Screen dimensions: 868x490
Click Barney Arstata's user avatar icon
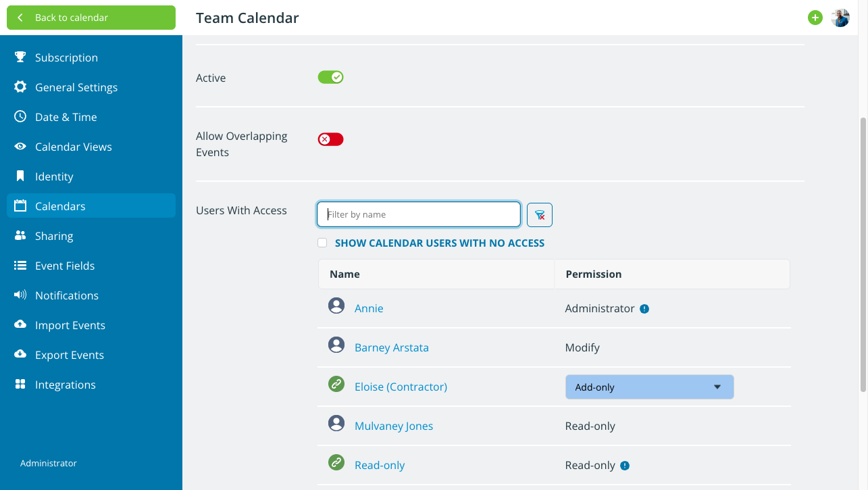(x=336, y=345)
